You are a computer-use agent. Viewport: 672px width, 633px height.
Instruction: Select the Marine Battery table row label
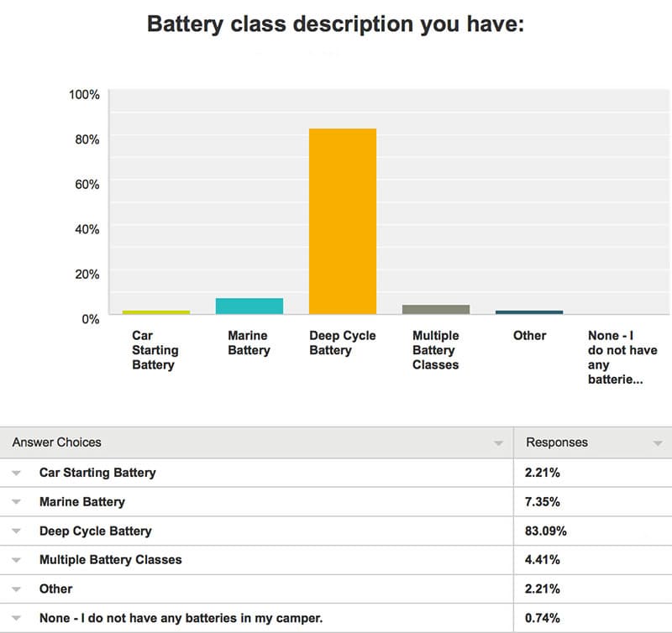point(81,502)
